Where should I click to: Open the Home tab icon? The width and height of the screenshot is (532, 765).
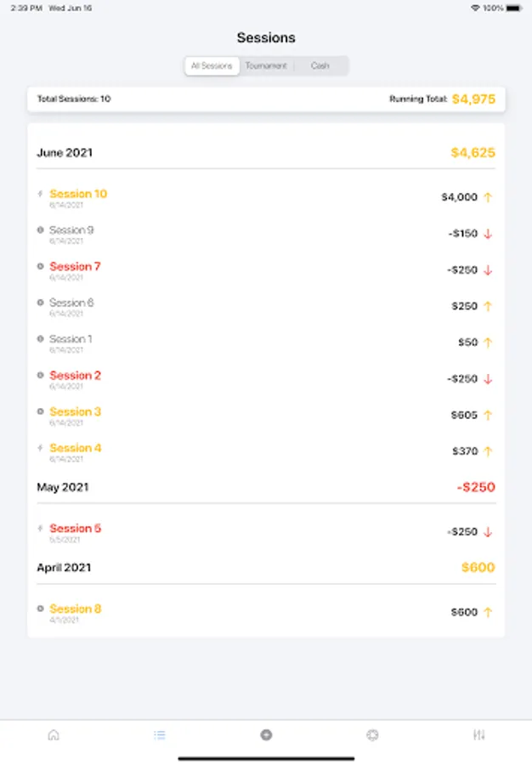[x=54, y=735]
